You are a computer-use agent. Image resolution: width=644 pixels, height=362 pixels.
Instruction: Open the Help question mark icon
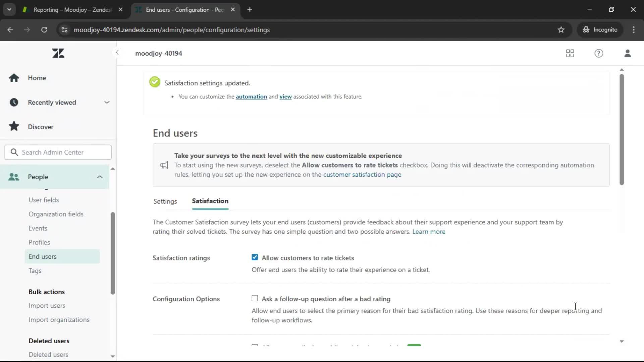(x=599, y=53)
